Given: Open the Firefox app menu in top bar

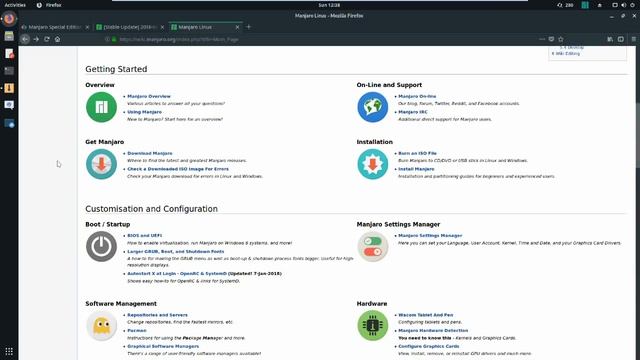Looking at the screenshot, I should pos(49,5).
